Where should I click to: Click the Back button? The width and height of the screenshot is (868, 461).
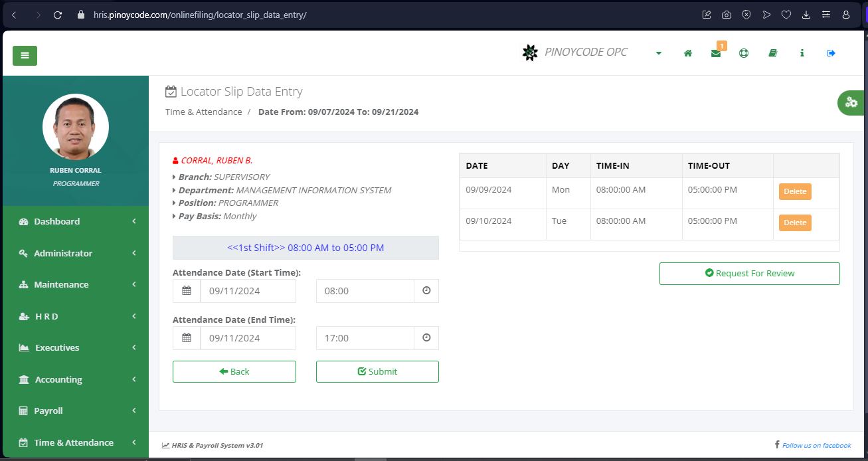click(234, 371)
